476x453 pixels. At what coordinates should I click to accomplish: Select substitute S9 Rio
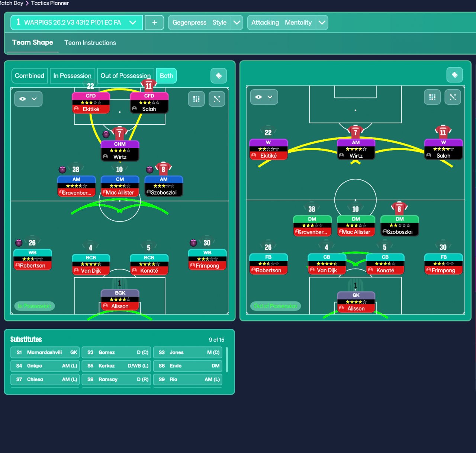[x=187, y=379]
